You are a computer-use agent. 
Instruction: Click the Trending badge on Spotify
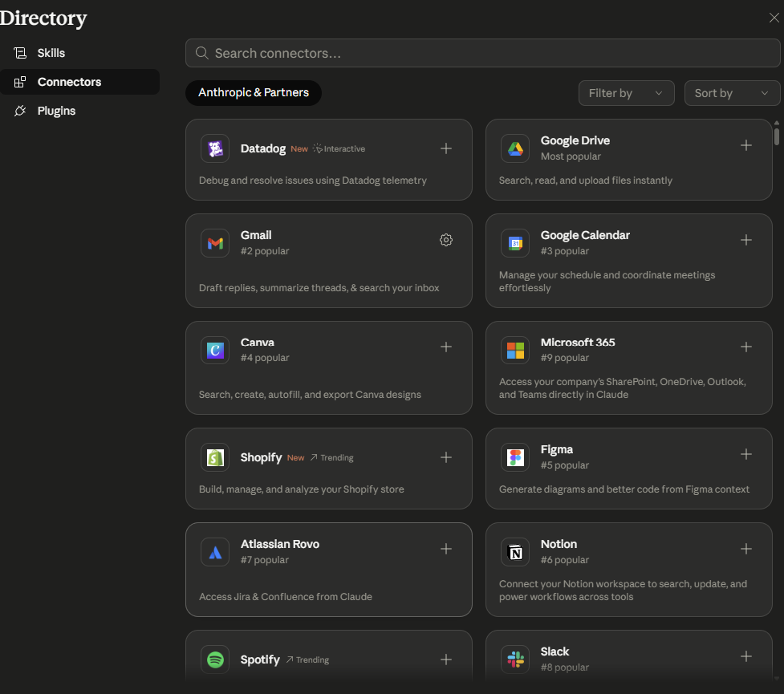307,660
